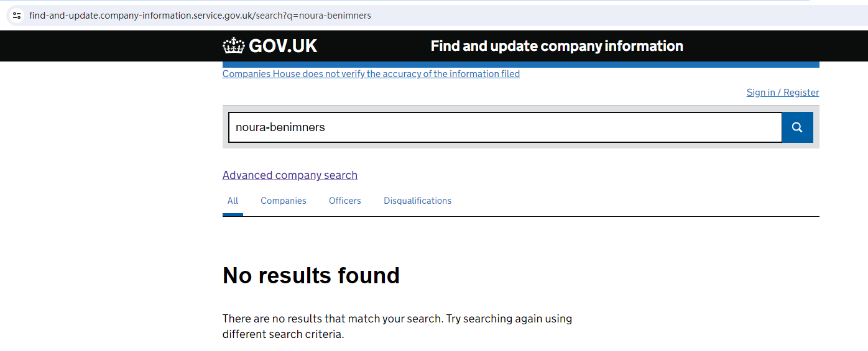This screenshot has width=868, height=351.
Task: Switch to the Disqualifications tab
Action: pos(417,201)
